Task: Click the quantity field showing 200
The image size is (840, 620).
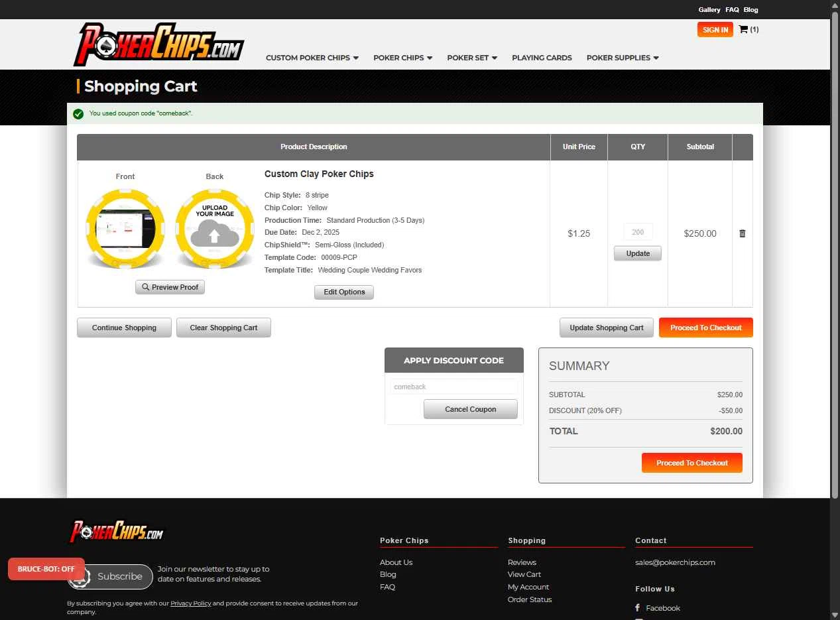Action: [638, 232]
